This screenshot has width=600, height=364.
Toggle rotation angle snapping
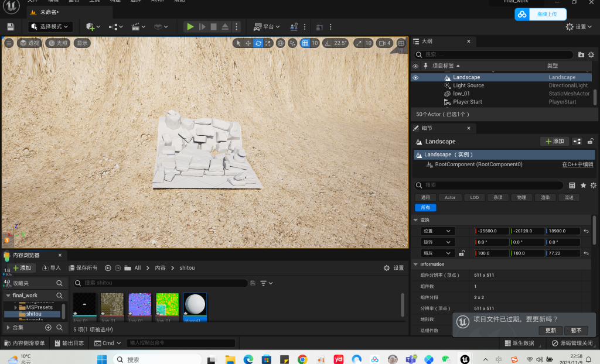coord(328,43)
